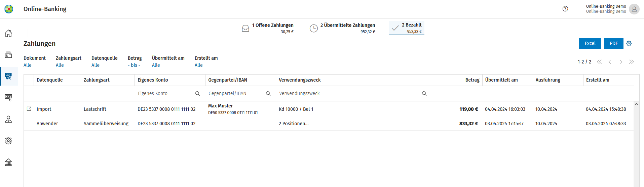The height and width of the screenshot is (187, 644).
Task: Open the accounts wallet sidebar icon
Action: pos(8,55)
